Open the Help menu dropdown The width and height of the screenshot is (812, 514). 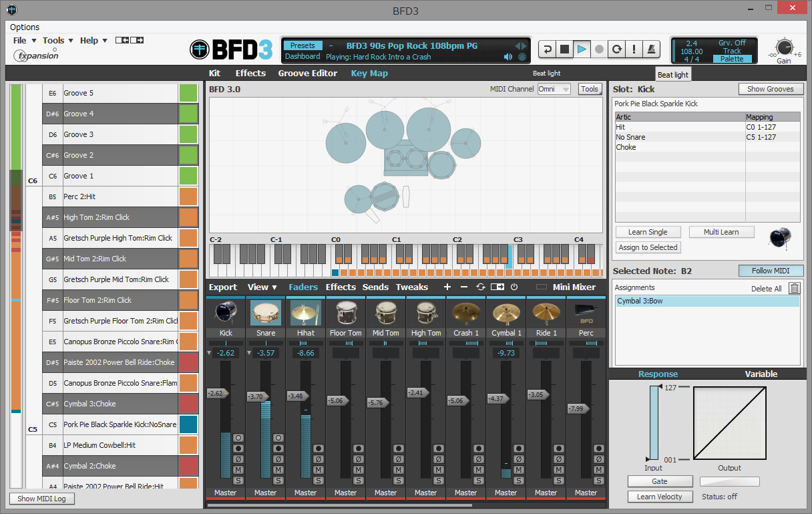pos(93,41)
